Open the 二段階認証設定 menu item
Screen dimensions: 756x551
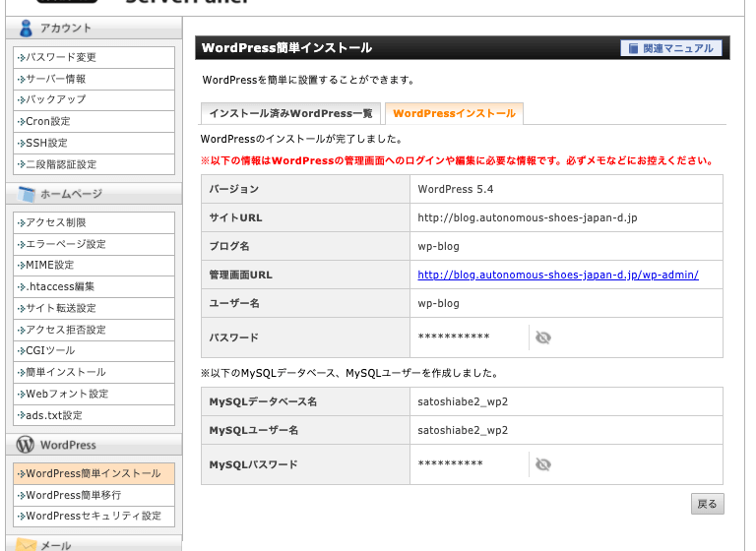(61, 164)
